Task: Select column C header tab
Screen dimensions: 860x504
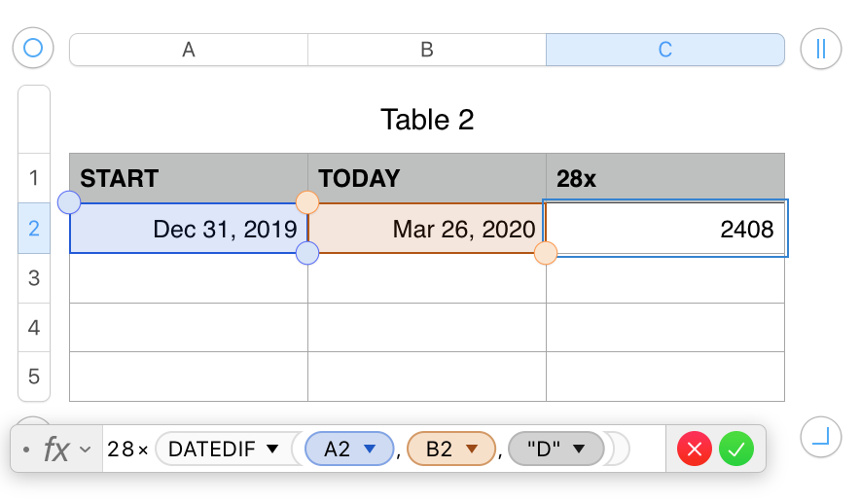Action: tap(665, 50)
